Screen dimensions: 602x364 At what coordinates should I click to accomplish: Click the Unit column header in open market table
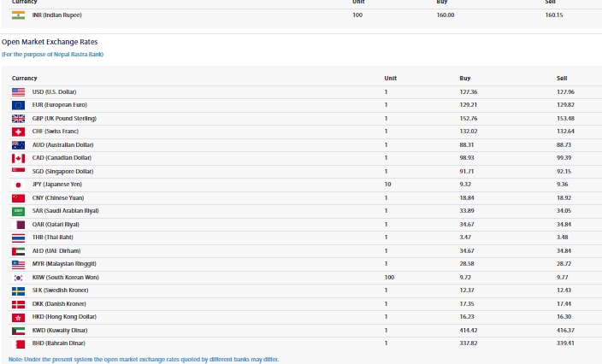click(x=390, y=78)
